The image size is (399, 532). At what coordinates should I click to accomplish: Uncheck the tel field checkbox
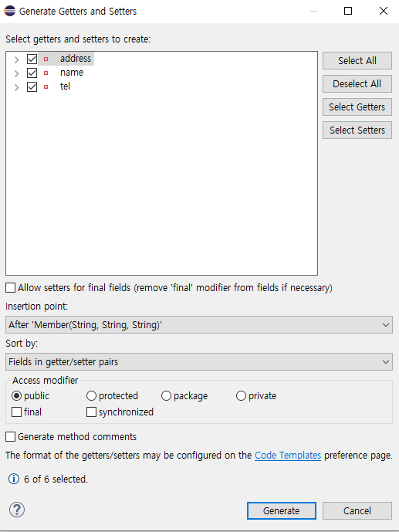click(32, 86)
